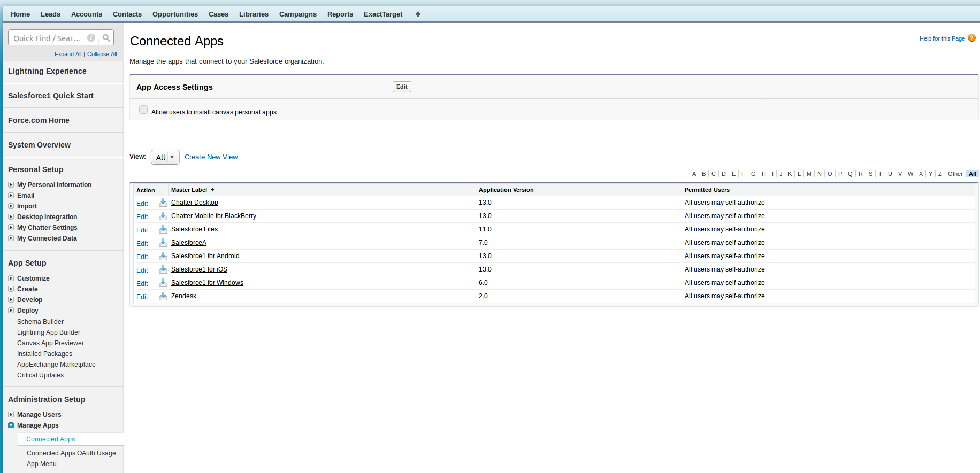Enable Allow users to install canvas personal apps
The height and width of the screenshot is (473, 980).
[143, 110]
